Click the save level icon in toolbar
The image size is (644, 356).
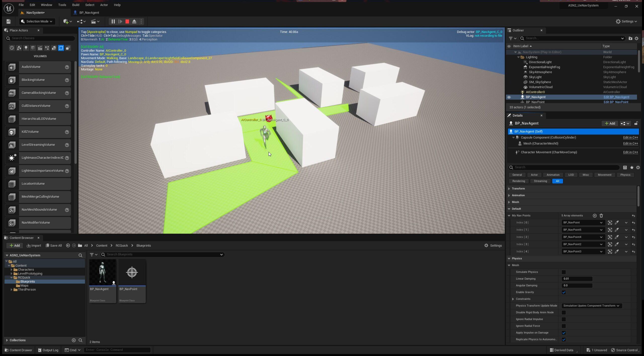(8, 21)
